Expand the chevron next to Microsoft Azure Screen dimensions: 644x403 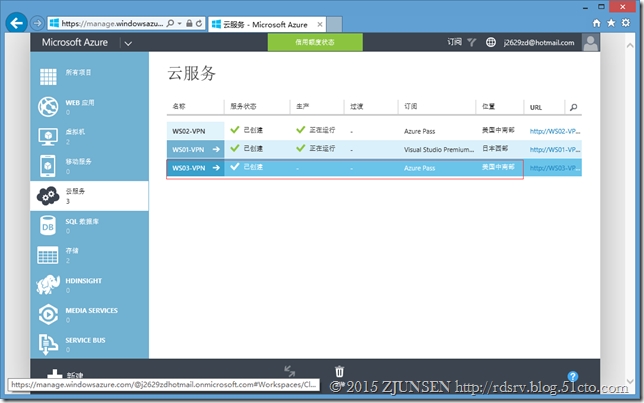[x=128, y=43]
